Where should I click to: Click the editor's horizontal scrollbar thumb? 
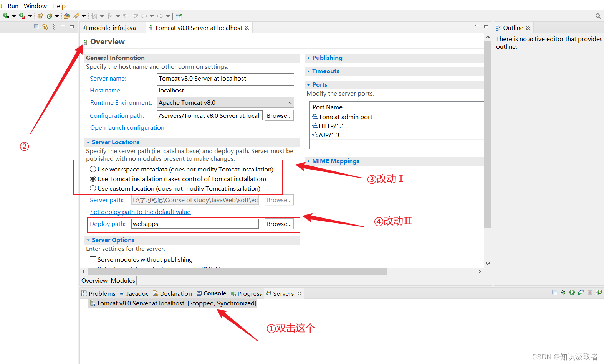[x=238, y=272]
